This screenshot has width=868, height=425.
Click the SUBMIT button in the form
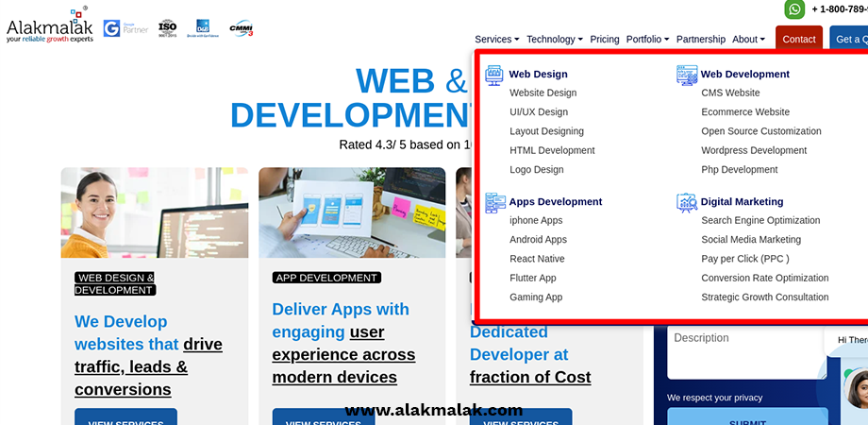(x=747, y=416)
